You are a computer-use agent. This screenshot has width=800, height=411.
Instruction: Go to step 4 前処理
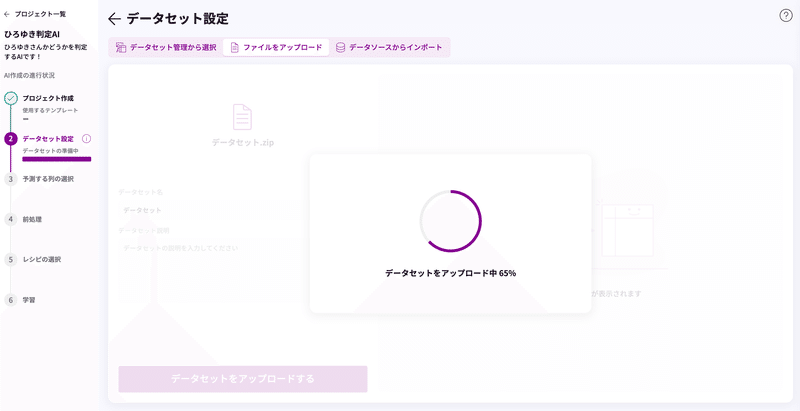[x=32, y=219]
